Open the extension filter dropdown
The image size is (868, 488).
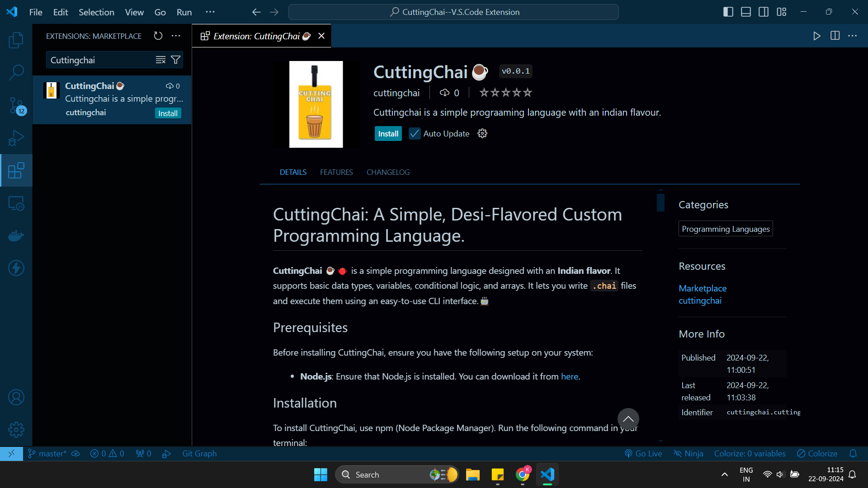(176, 60)
